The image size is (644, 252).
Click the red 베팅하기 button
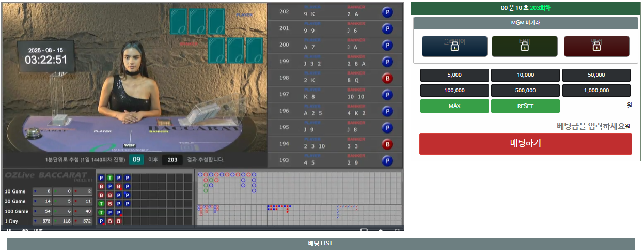[525, 144]
